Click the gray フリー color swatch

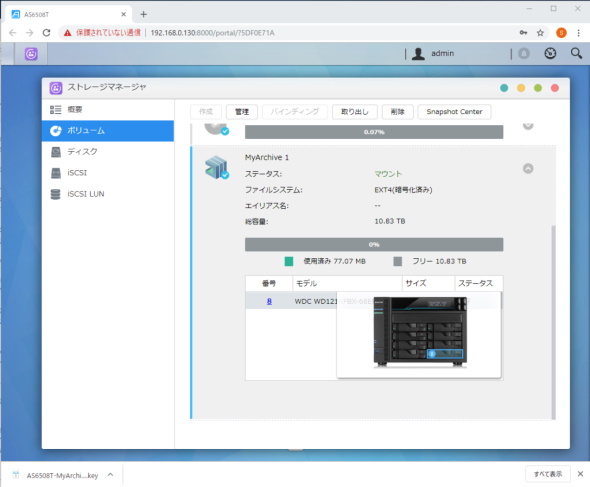[397, 261]
